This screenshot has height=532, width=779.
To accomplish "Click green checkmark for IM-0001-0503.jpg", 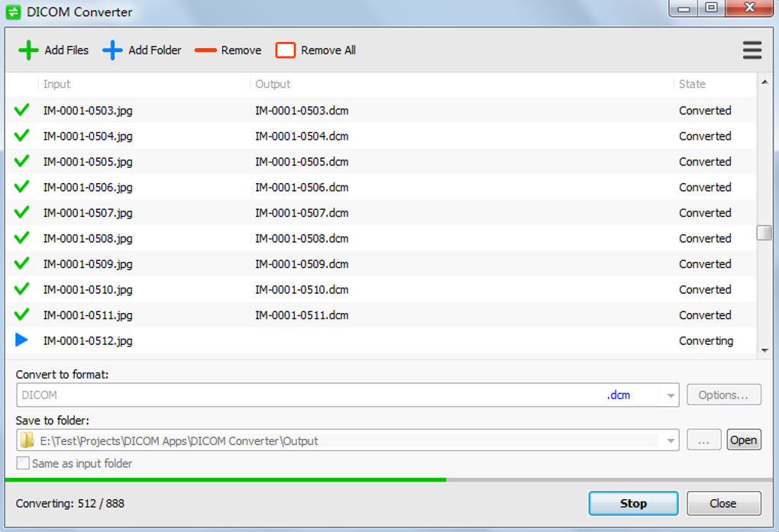I will 21,110.
